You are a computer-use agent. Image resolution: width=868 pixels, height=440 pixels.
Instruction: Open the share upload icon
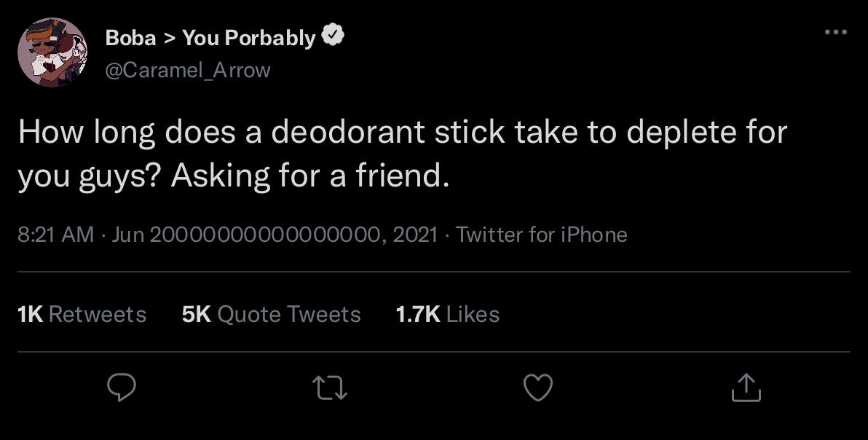tap(746, 388)
